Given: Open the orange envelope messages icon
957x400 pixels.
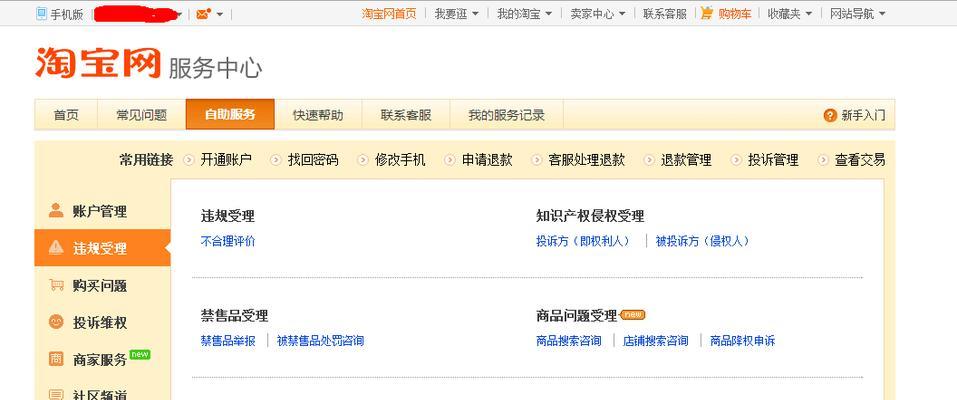Looking at the screenshot, I should [203, 14].
